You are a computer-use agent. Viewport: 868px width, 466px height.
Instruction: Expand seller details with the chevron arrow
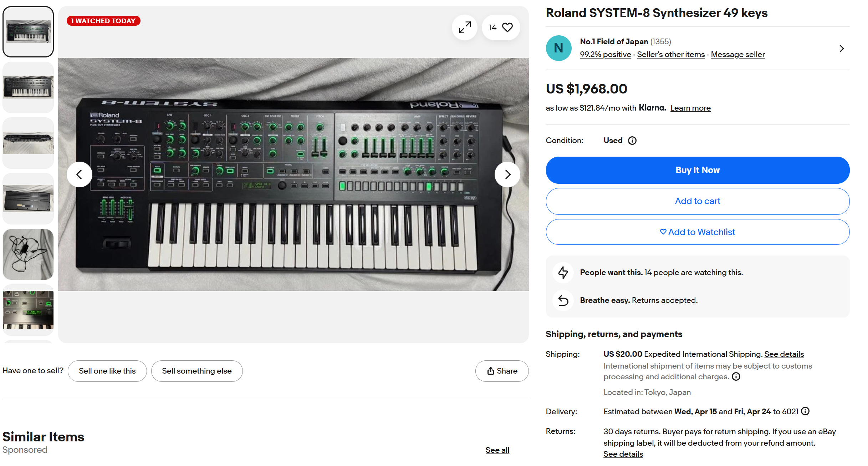842,49
